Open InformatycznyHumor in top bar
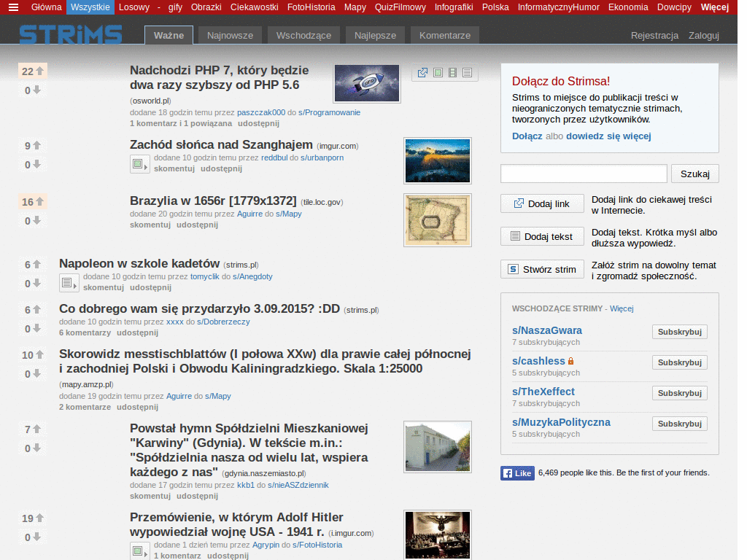 pyautogui.click(x=558, y=7)
